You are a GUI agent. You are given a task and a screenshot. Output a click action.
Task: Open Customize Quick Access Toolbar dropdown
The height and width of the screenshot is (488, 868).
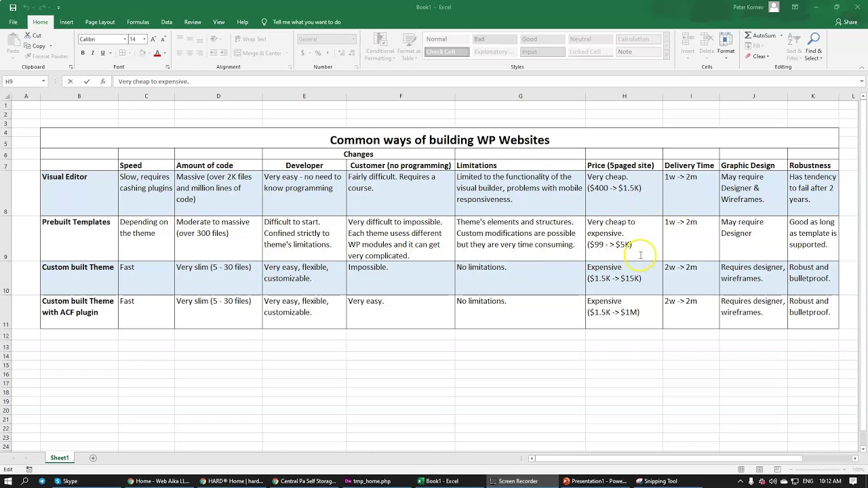click(x=58, y=7)
